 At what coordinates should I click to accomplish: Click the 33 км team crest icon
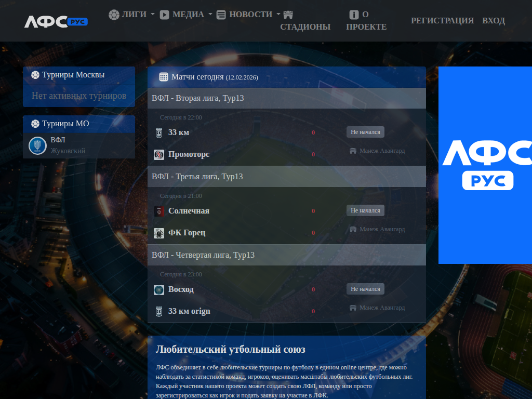(159, 132)
